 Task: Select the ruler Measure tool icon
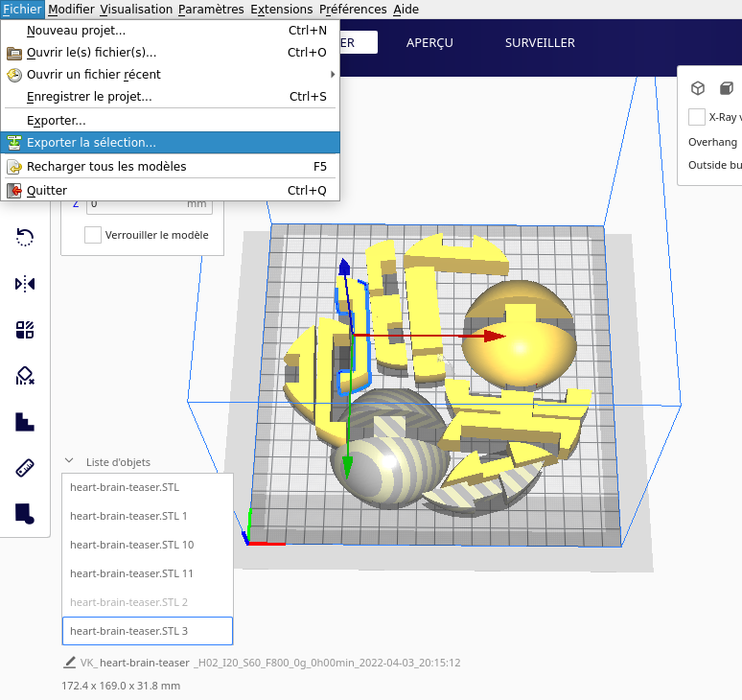click(25, 468)
